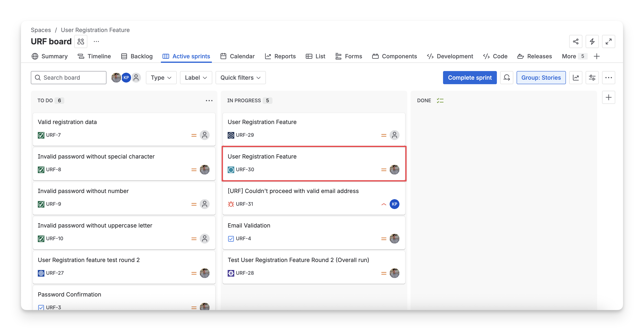Open the Label dropdown filter
Screen dimensions: 644x331
click(196, 78)
